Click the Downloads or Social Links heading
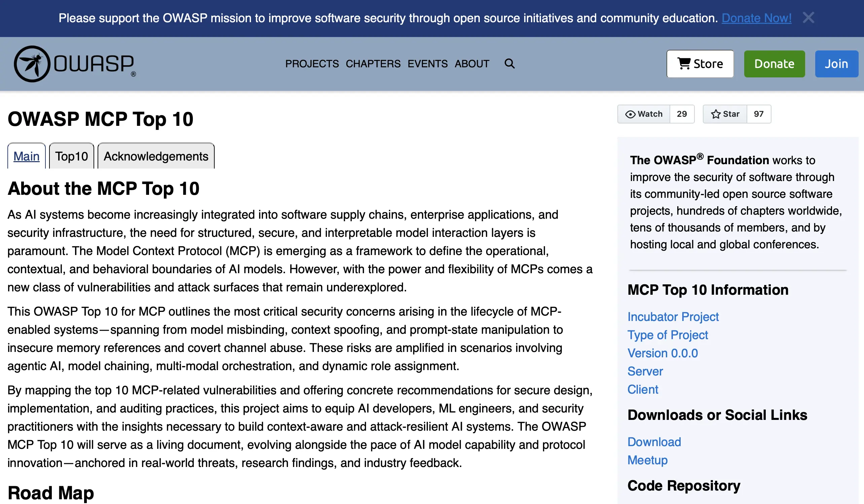 717,415
